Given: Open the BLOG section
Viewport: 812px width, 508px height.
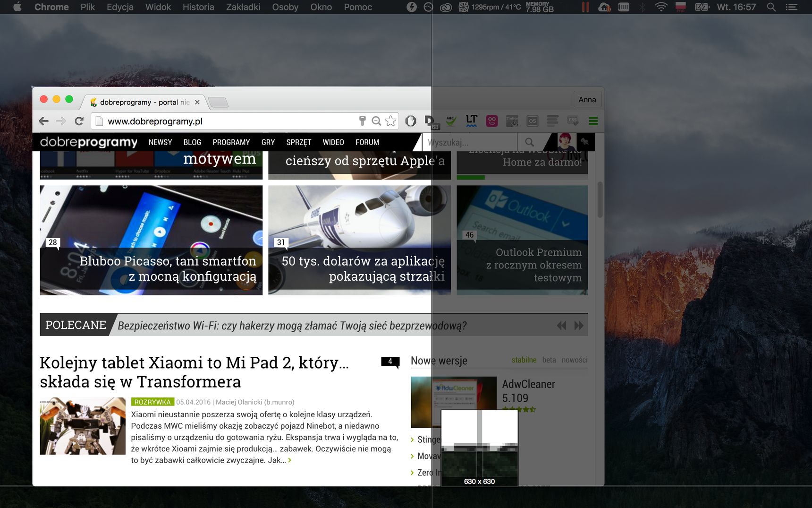Looking at the screenshot, I should 192,142.
